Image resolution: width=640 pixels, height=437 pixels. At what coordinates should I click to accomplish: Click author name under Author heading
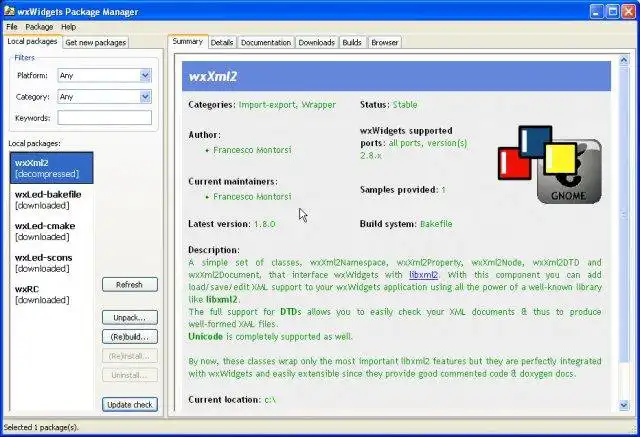[x=252, y=150]
